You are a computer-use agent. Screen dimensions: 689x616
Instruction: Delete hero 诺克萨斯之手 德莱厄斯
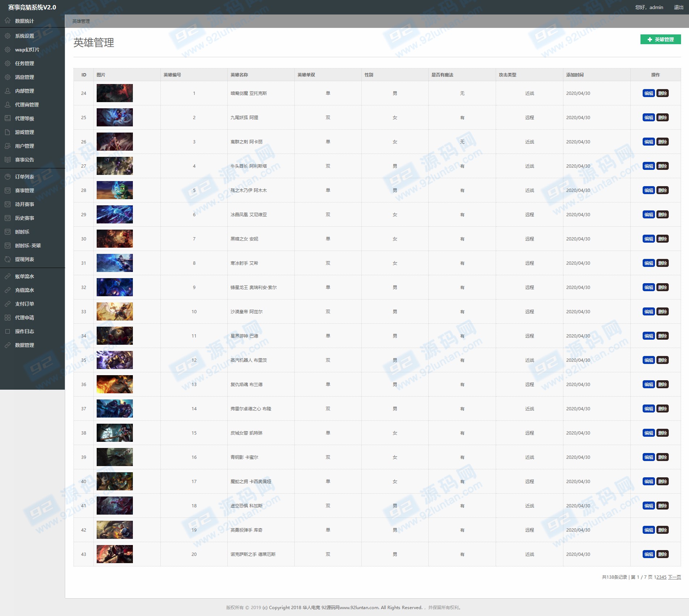pos(663,554)
